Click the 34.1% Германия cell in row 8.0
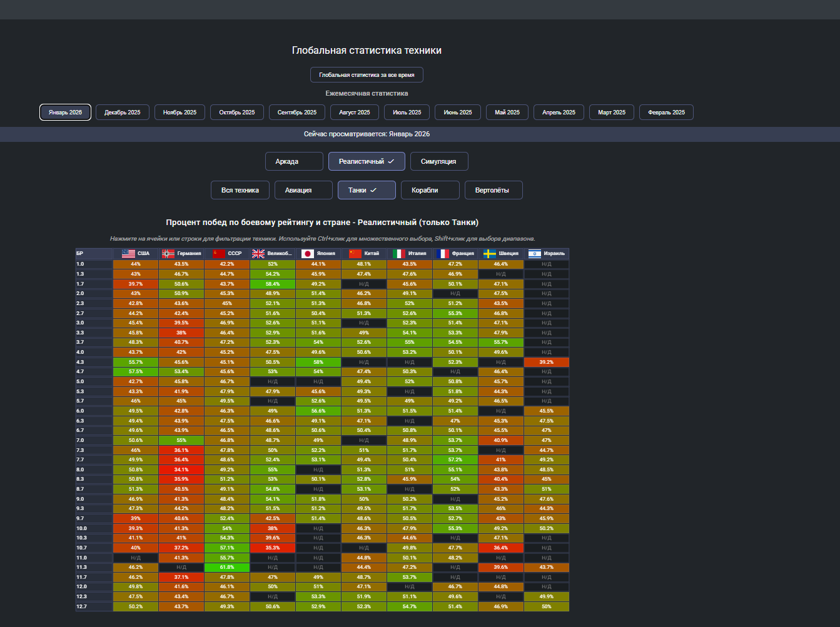This screenshot has height=627, width=840. click(181, 469)
